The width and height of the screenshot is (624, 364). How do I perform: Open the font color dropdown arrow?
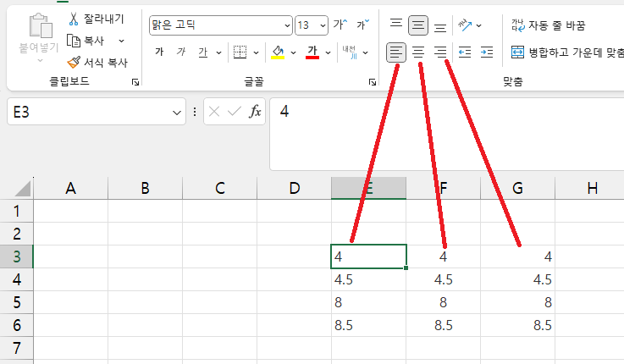[328, 52]
